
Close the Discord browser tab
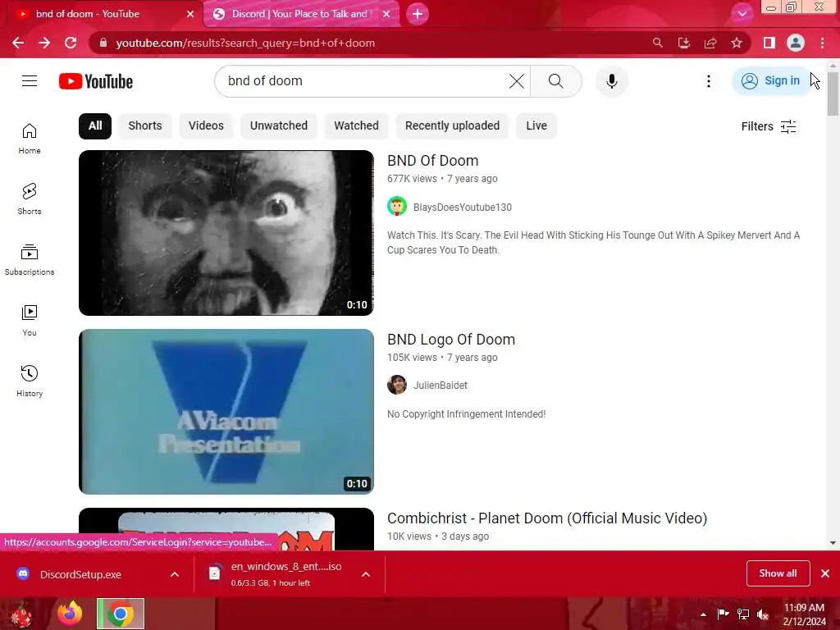click(x=386, y=14)
